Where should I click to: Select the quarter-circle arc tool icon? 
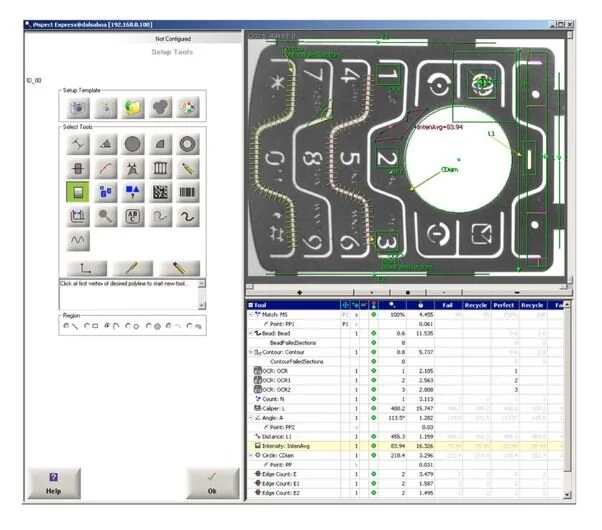pos(160,144)
